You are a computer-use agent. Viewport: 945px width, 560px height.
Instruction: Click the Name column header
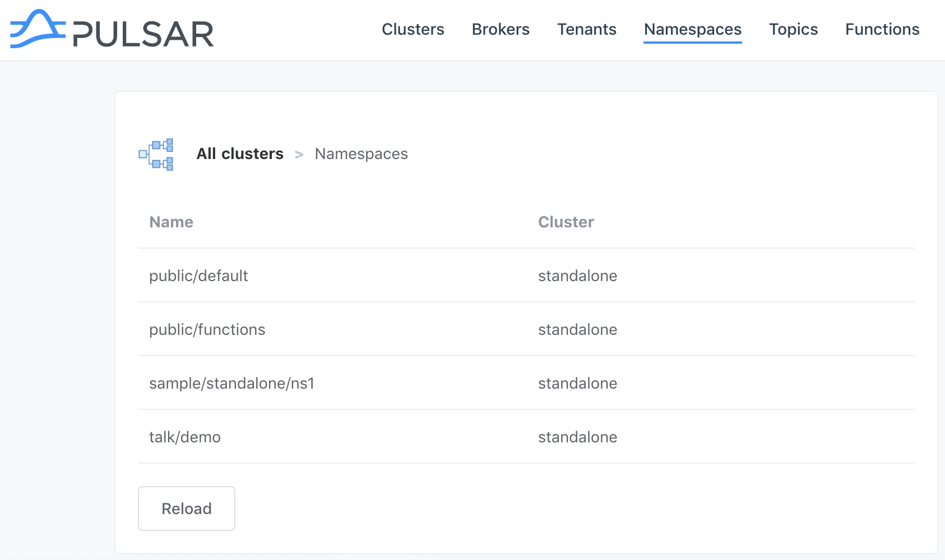tap(172, 222)
